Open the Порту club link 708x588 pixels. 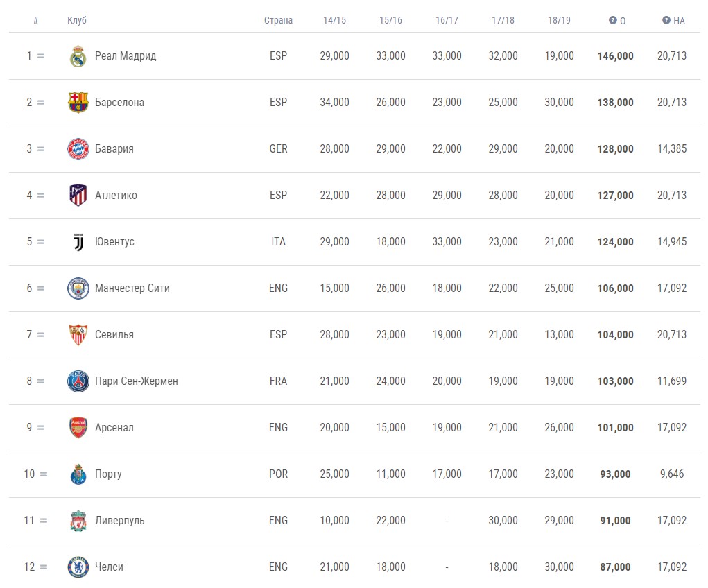coord(108,474)
